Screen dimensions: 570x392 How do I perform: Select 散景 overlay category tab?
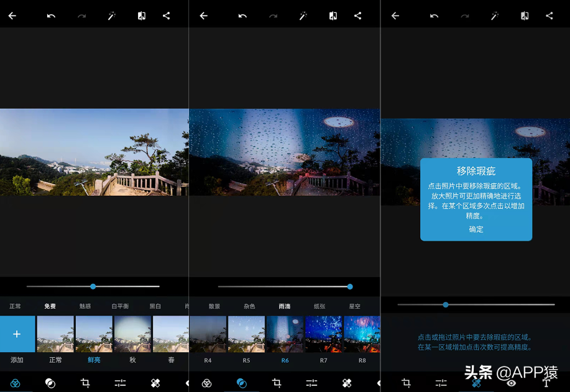tap(214, 306)
